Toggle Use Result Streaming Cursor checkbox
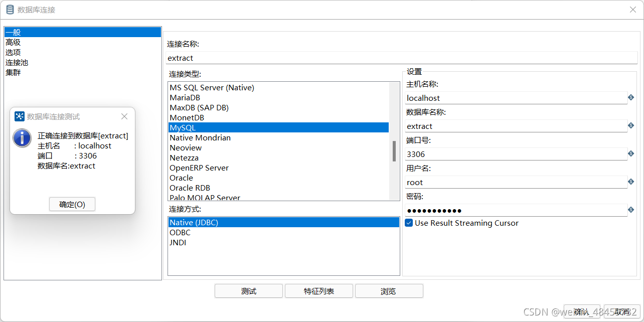This screenshot has height=322, width=644. coord(409,223)
